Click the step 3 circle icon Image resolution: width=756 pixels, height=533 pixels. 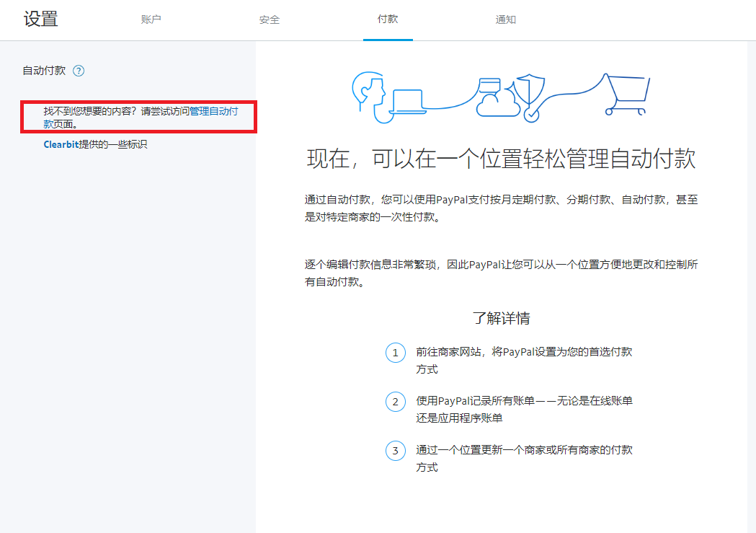396,451
